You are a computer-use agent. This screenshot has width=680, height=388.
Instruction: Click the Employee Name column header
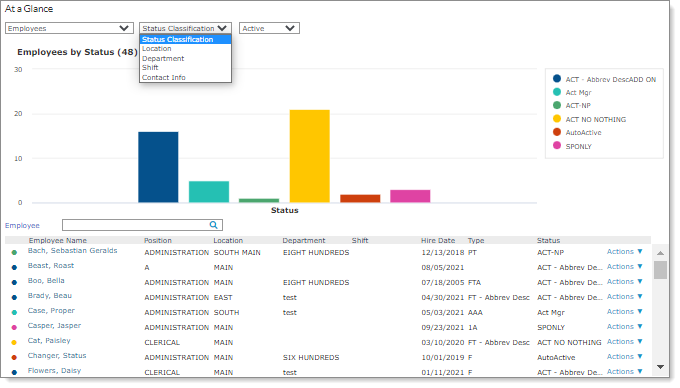(x=58, y=241)
